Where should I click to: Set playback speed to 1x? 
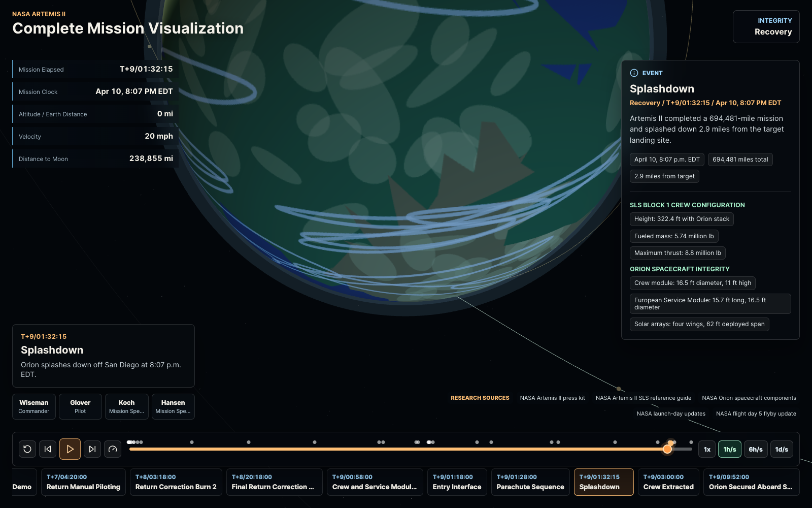[x=707, y=449]
